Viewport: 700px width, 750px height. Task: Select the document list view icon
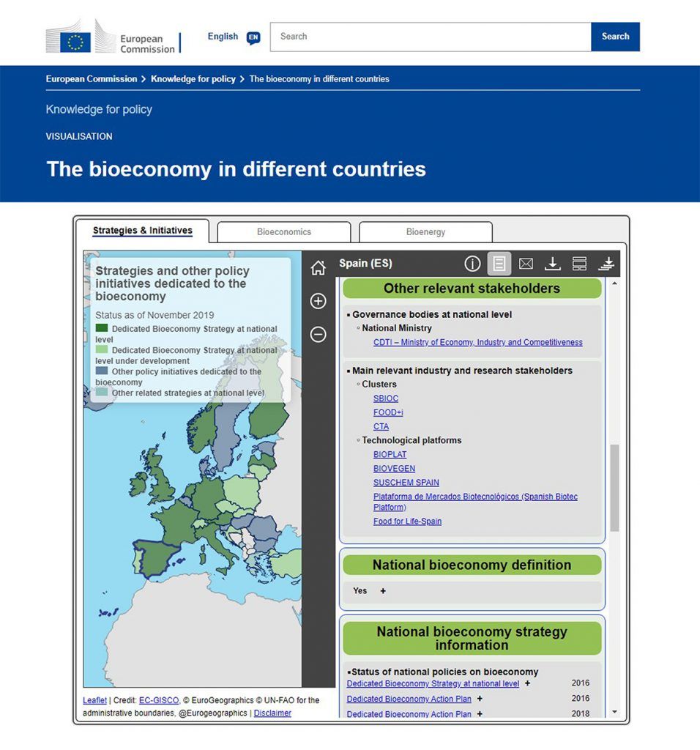499,264
